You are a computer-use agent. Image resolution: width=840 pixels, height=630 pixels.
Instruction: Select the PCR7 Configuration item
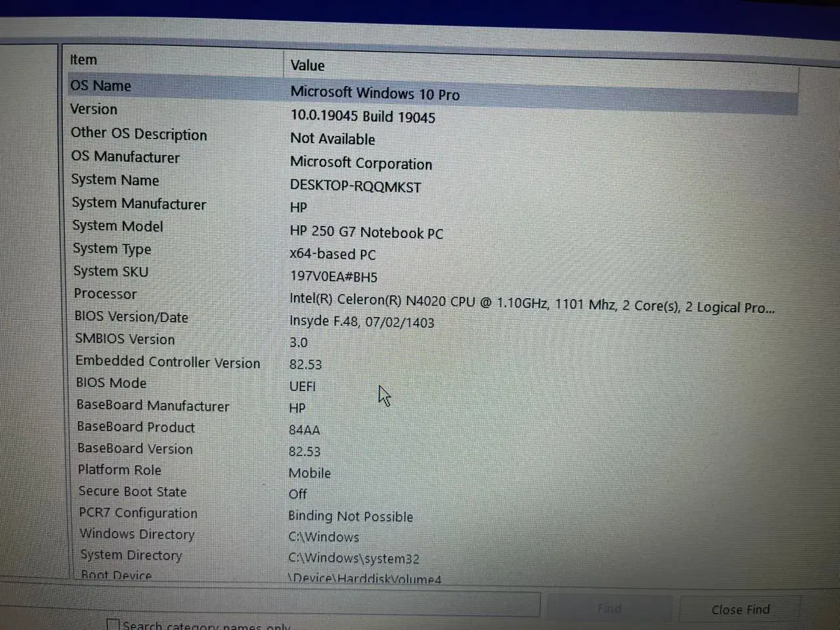click(x=138, y=513)
